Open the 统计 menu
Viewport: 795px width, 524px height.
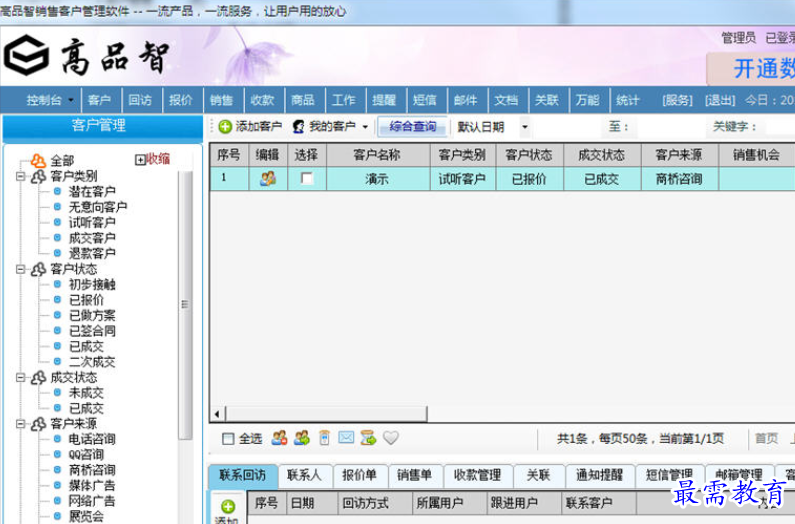click(x=628, y=100)
